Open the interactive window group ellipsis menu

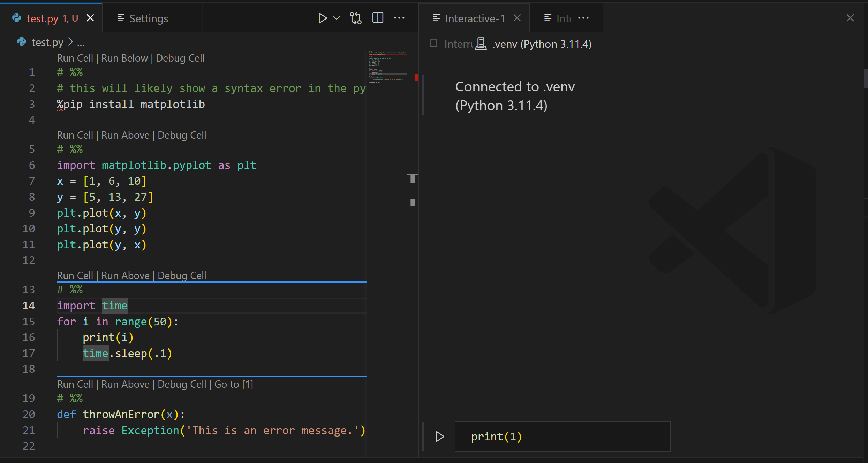(584, 18)
